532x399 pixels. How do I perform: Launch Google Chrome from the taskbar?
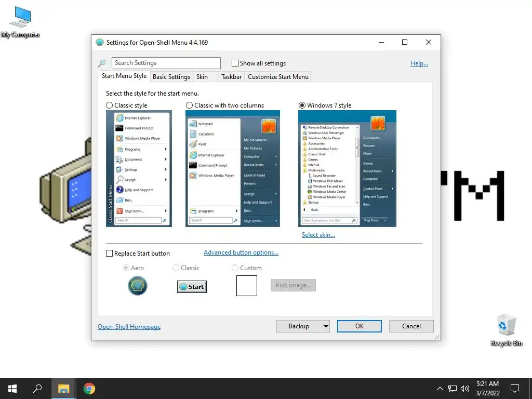89,389
